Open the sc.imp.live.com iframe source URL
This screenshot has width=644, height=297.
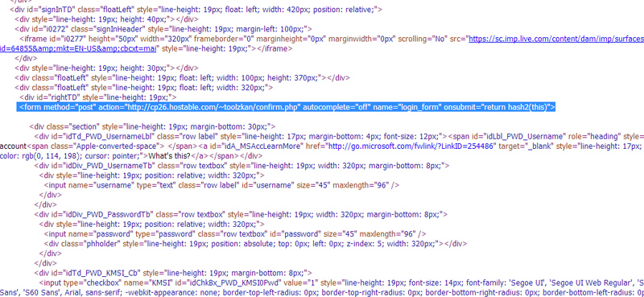coord(556,39)
